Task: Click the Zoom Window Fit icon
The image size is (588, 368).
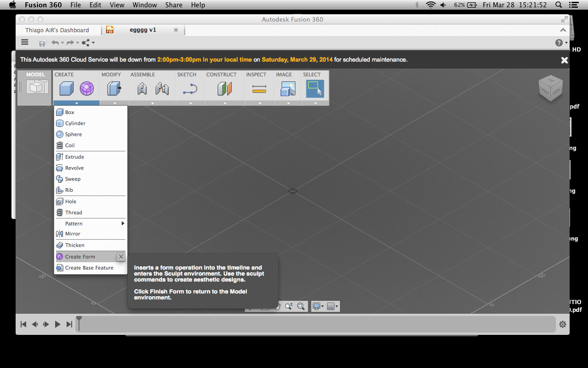Action: tap(301, 306)
